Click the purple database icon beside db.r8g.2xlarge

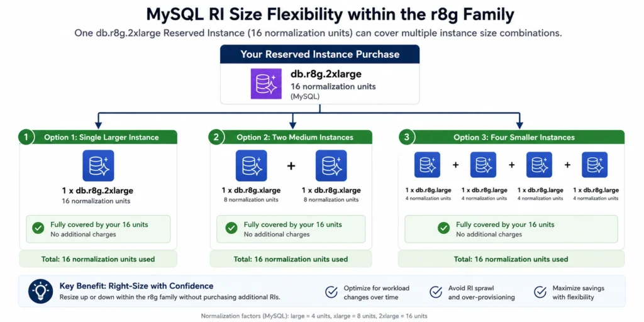pos(266,84)
